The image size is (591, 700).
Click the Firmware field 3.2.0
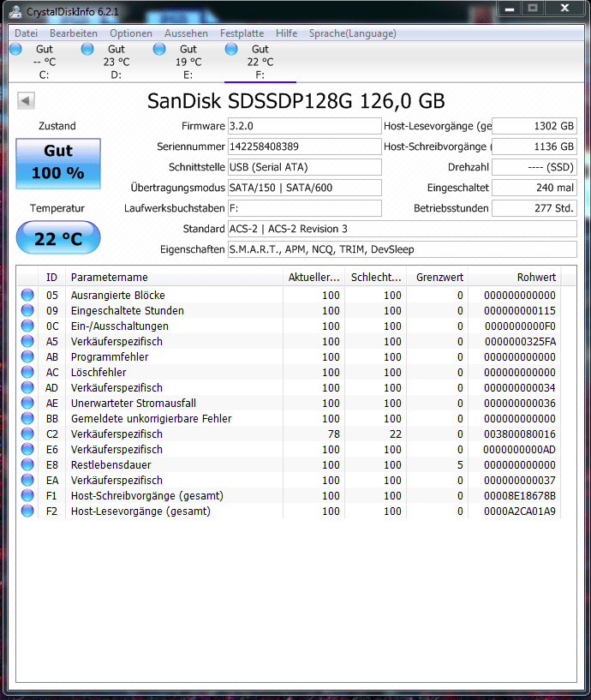(x=304, y=126)
